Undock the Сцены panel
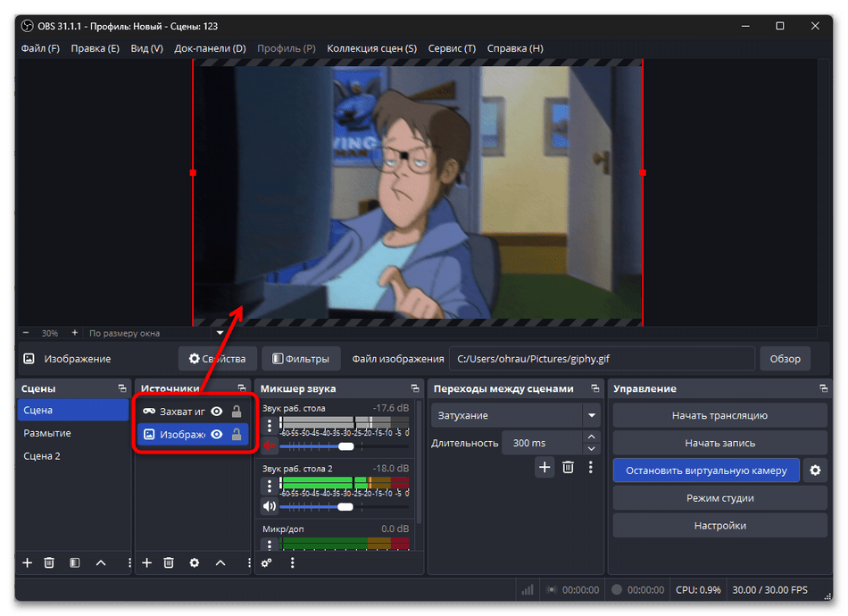This screenshot has width=848, height=616. point(122,388)
